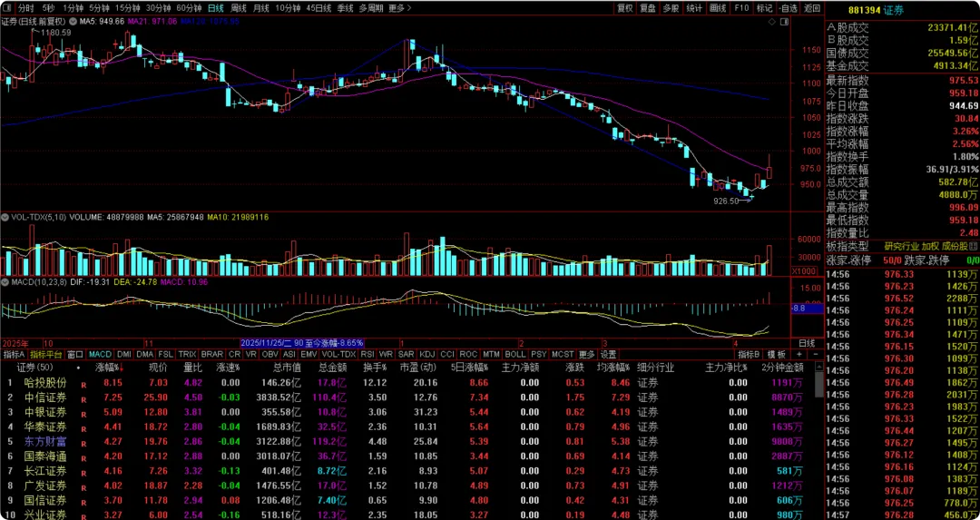This screenshot has height=520, width=980.
Task: Select the 长江证券 stock row
Action: [x=407, y=471]
